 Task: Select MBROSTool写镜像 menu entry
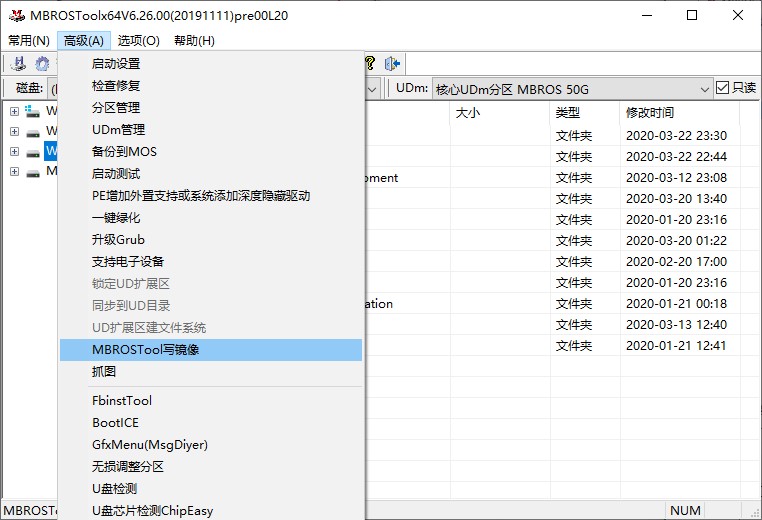[211, 350]
